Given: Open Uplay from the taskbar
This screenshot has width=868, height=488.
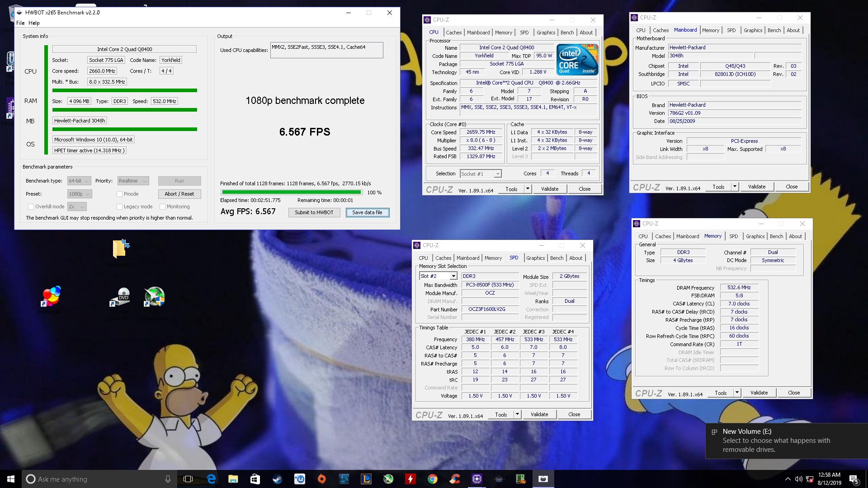Looking at the screenshot, I should (x=299, y=479).
